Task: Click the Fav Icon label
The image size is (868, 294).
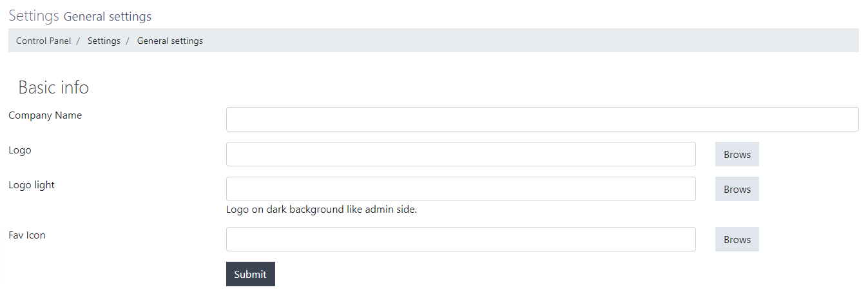Action: (27, 235)
